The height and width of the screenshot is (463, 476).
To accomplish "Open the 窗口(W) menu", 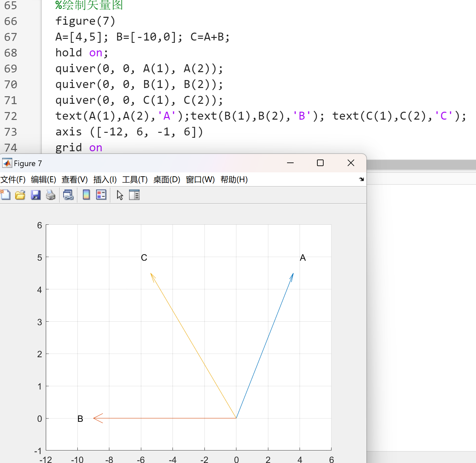I will tap(200, 180).
